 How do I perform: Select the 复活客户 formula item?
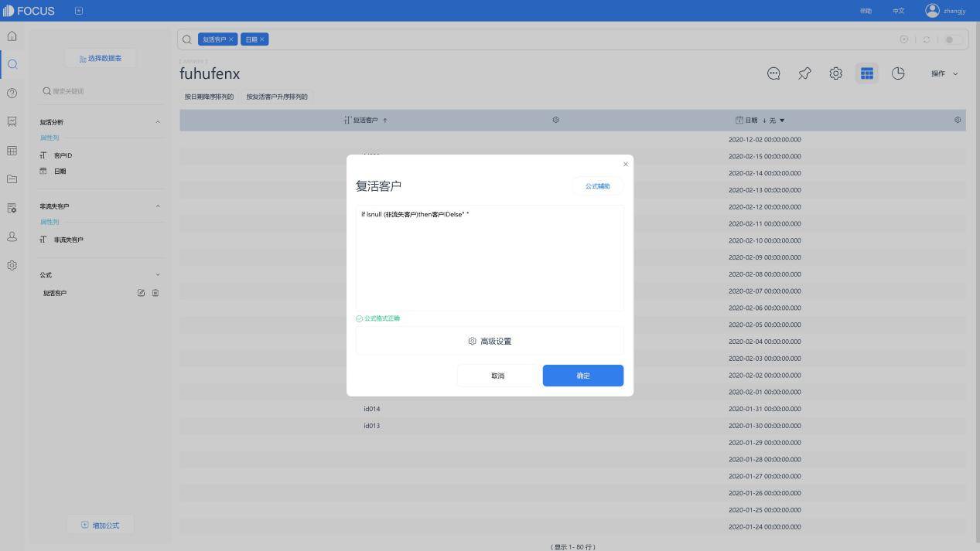(x=55, y=293)
